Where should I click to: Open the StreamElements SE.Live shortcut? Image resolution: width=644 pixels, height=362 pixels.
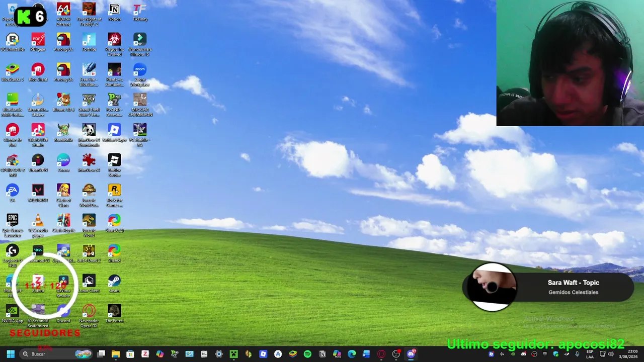(x=38, y=105)
